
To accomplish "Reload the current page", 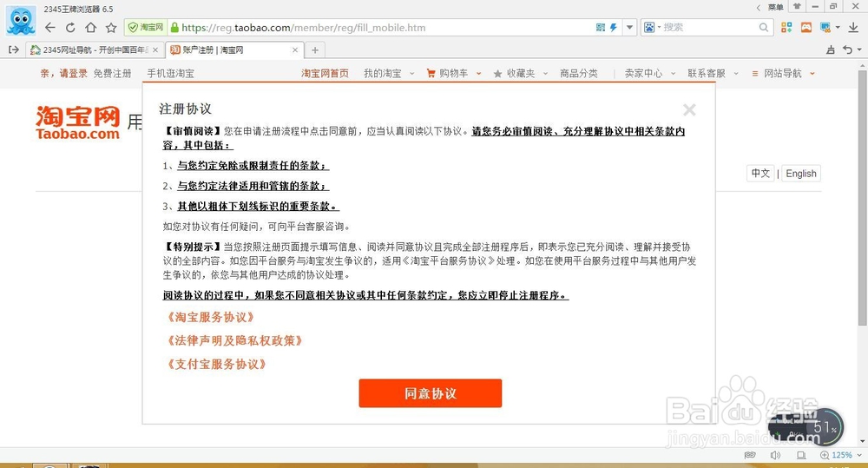I will [70, 28].
